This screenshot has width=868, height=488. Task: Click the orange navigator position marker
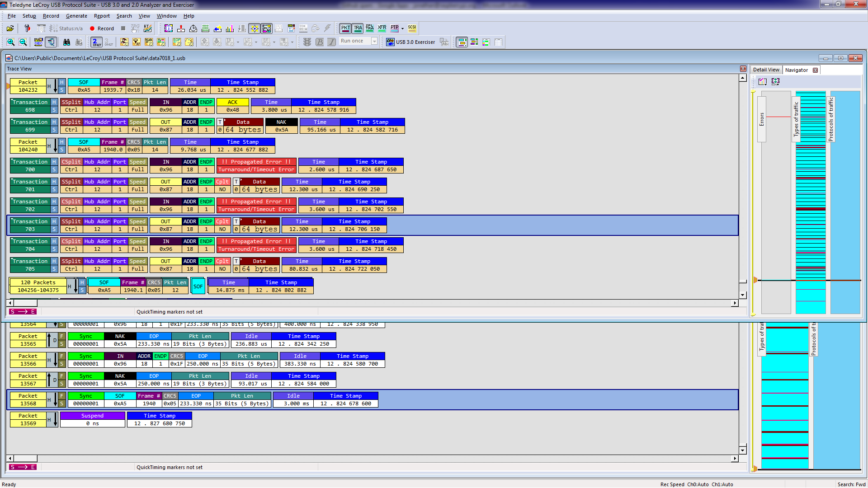pos(755,280)
